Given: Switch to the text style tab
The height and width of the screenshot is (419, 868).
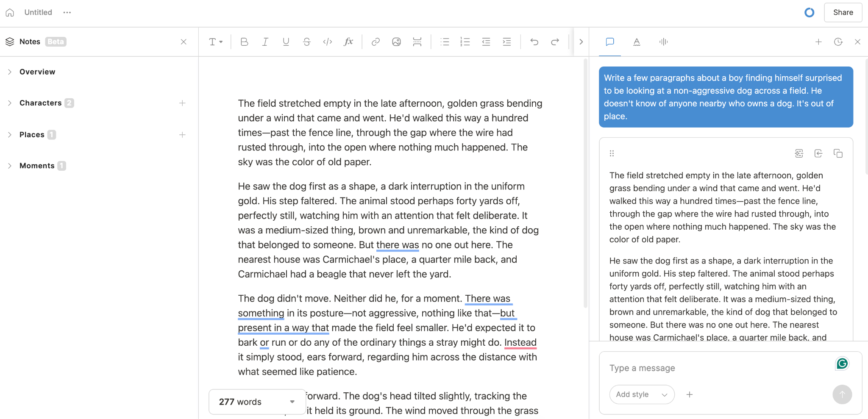Looking at the screenshot, I should point(637,42).
